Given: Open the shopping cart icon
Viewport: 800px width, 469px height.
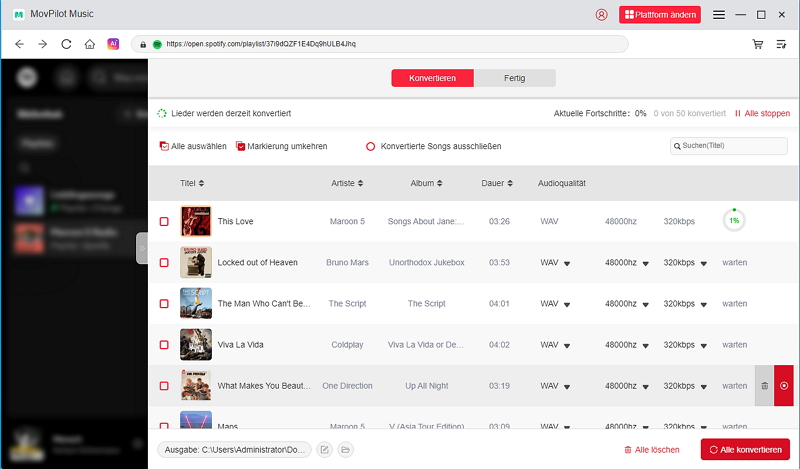Looking at the screenshot, I should [x=757, y=44].
